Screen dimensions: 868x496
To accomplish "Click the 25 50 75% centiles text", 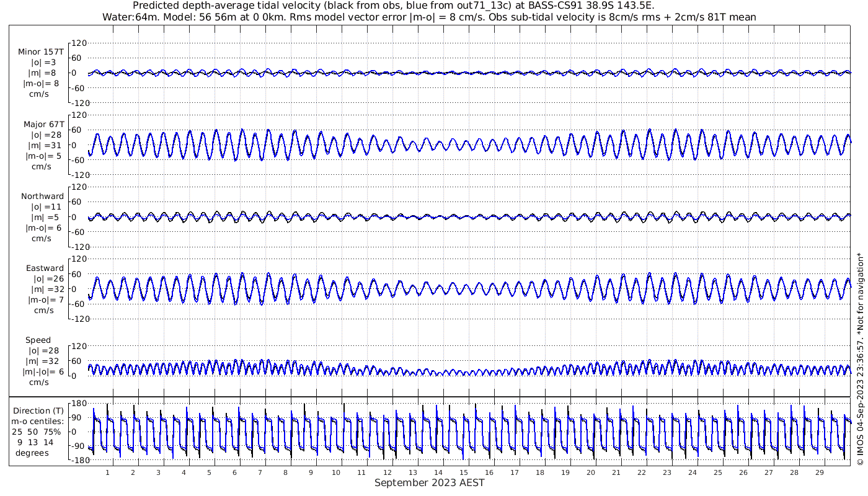I will [x=38, y=432].
